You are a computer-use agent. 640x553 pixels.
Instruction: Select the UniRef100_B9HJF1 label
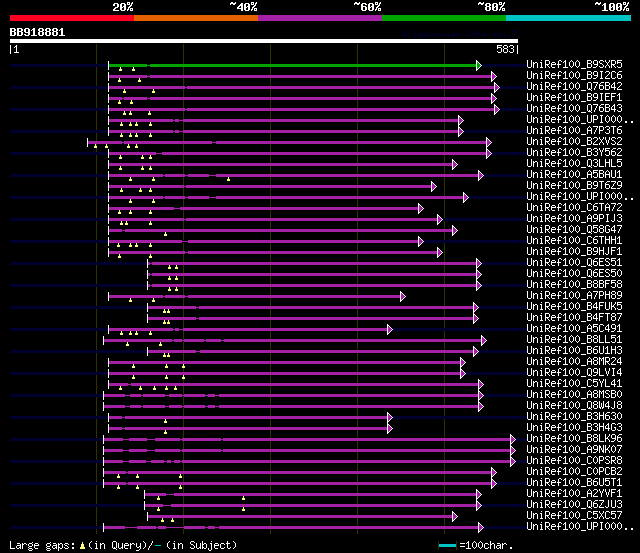pos(574,252)
